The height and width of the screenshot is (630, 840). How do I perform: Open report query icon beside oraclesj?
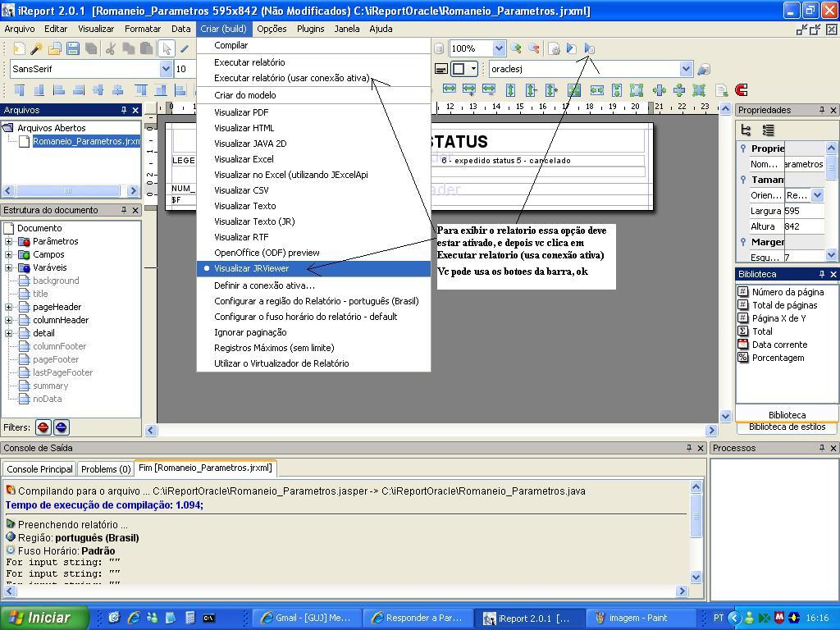pyautogui.click(x=704, y=69)
